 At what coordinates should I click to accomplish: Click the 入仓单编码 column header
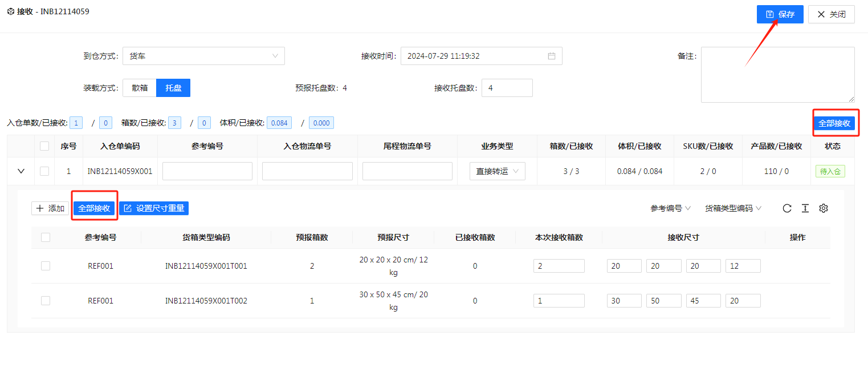click(120, 146)
